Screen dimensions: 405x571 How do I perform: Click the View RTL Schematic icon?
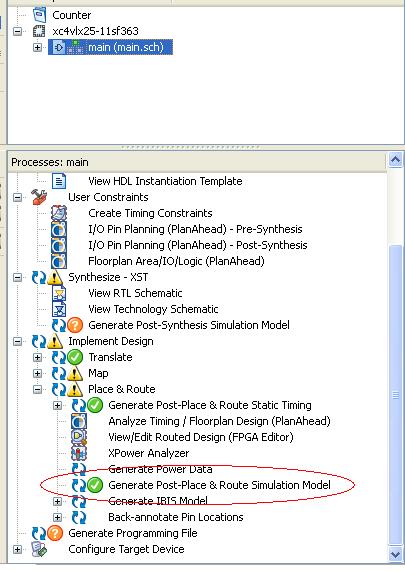click(59, 293)
